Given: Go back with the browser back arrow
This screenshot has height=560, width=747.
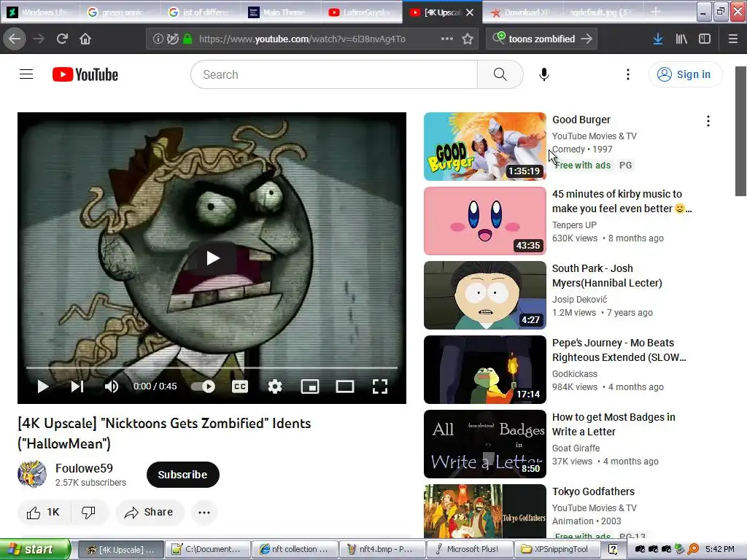Looking at the screenshot, I should [x=15, y=39].
